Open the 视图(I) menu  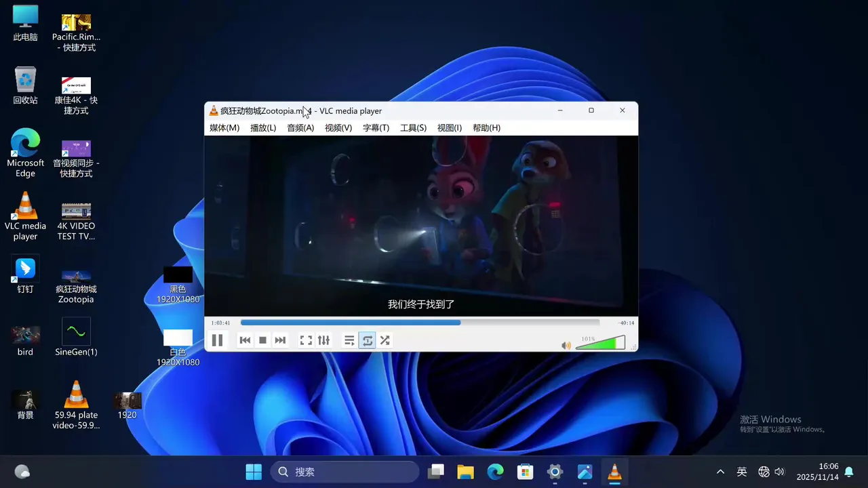click(x=450, y=127)
